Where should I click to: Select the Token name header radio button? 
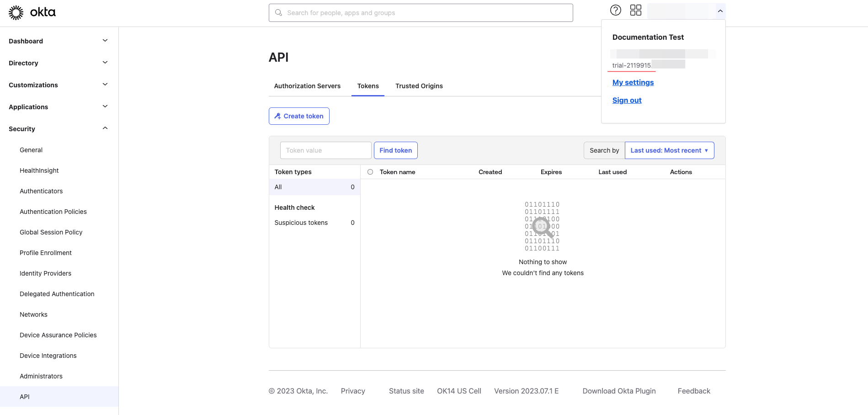tap(370, 172)
